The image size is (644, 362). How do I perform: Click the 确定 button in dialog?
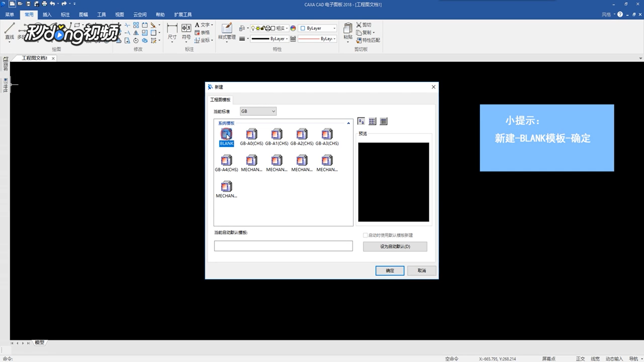pyautogui.click(x=390, y=270)
